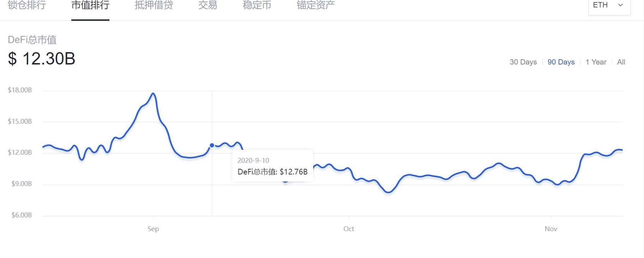Select the 市值排行 tab

click(90, 5)
